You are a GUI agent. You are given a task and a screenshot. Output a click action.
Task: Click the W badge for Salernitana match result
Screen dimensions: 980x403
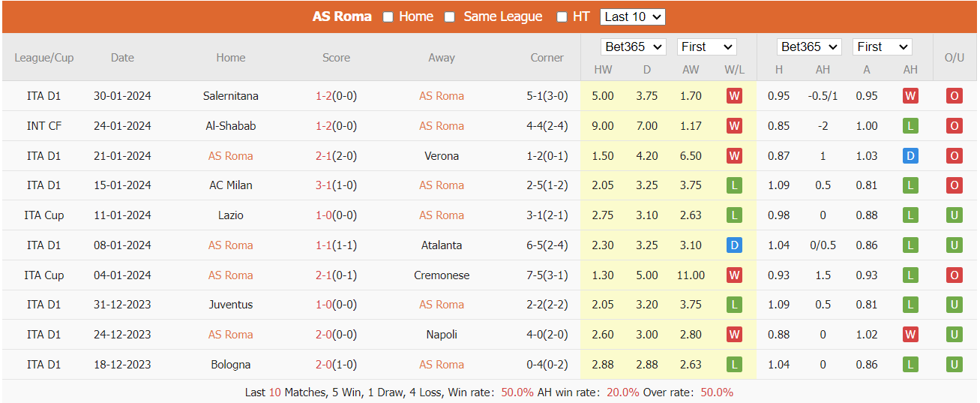point(734,96)
